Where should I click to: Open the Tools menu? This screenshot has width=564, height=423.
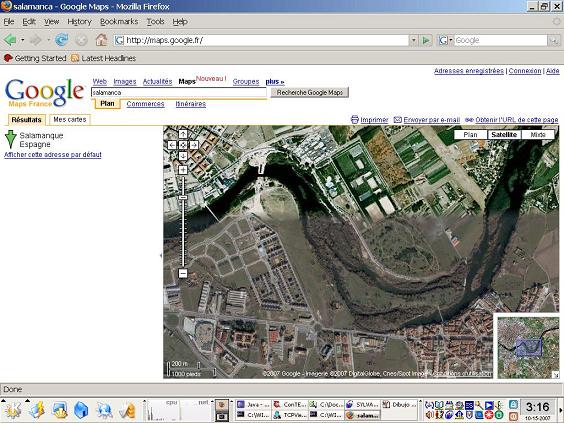[x=155, y=22]
